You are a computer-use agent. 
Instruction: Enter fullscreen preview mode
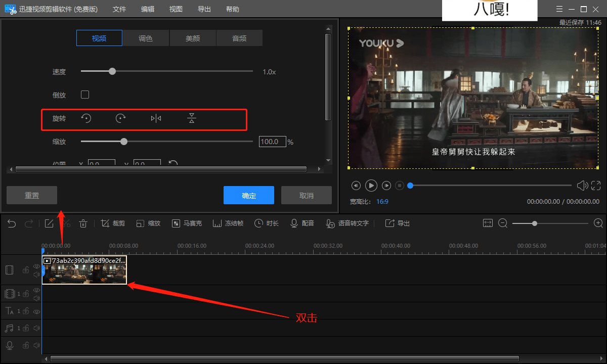coord(596,186)
